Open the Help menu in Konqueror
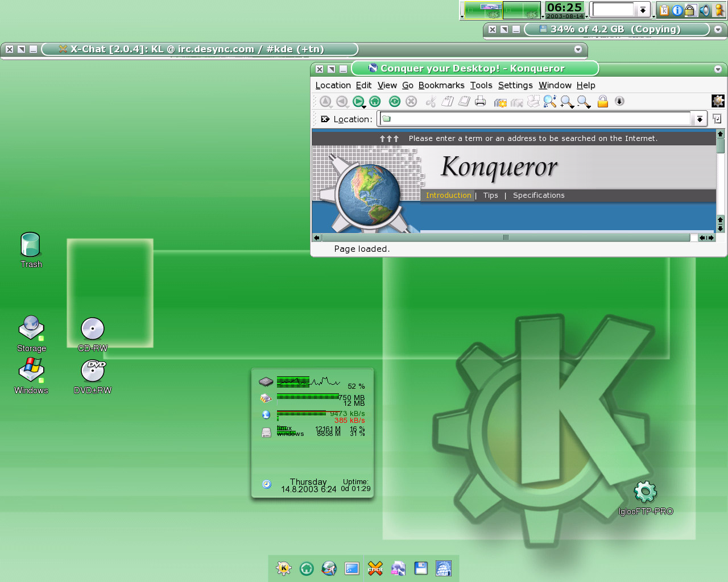Image resolution: width=728 pixels, height=582 pixels. [586, 85]
